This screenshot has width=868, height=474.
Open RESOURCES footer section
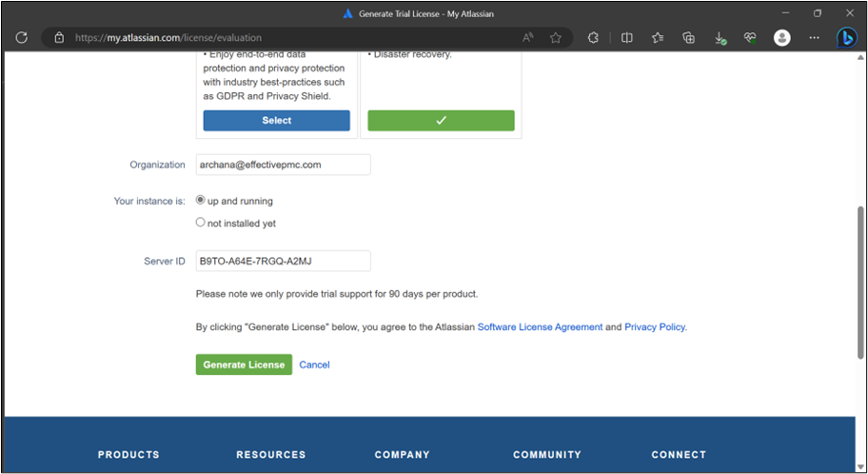pyautogui.click(x=270, y=455)
